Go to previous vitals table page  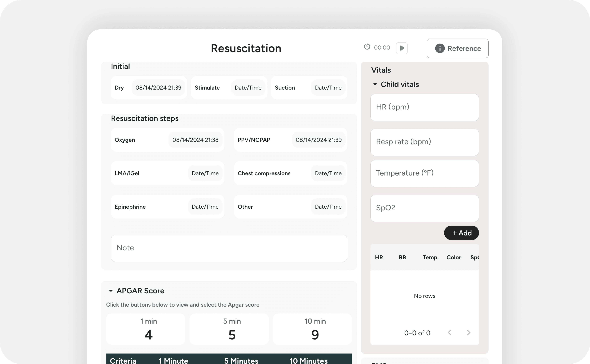[x=449, y=333]
